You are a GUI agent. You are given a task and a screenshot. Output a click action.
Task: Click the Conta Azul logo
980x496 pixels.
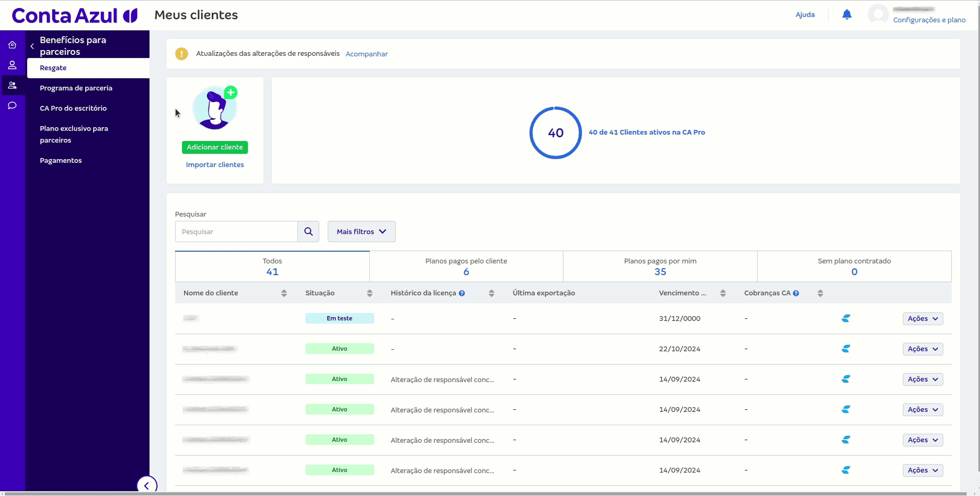[x=74, y=15]
